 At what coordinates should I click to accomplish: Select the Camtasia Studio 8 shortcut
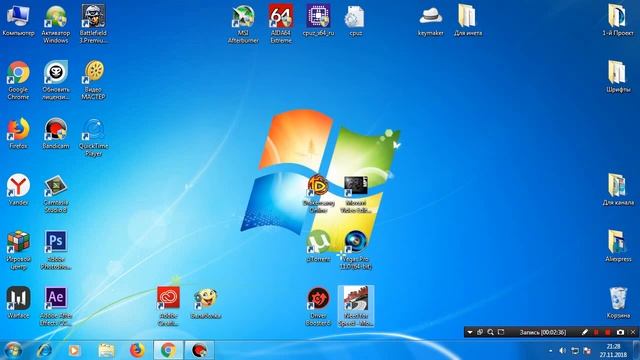(x=56, y=194)
